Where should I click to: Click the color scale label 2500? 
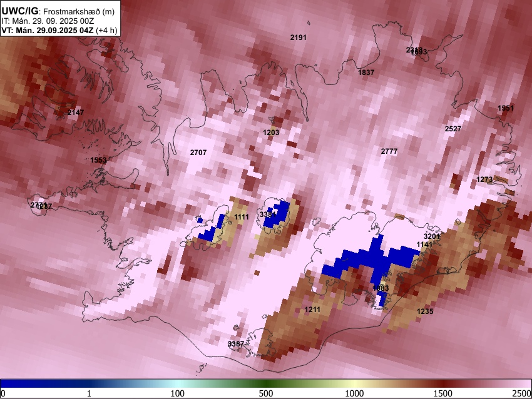tap(521, 393)
